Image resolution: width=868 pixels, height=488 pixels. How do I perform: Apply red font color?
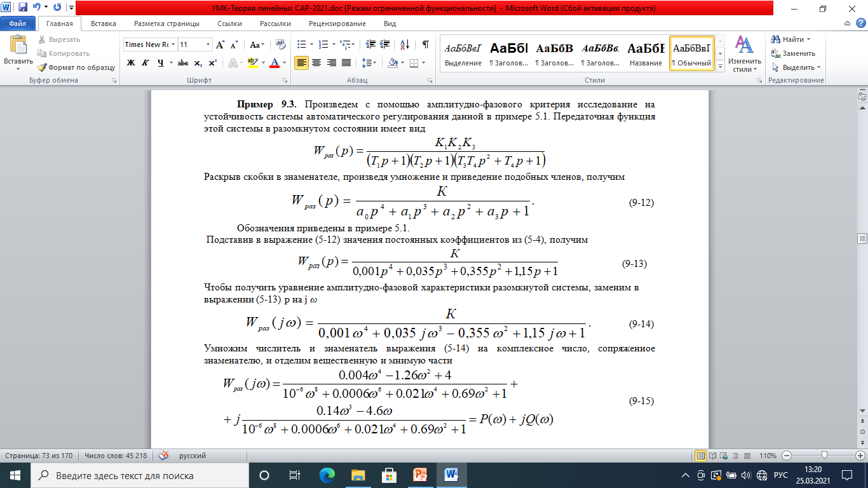tap(275, 62)
